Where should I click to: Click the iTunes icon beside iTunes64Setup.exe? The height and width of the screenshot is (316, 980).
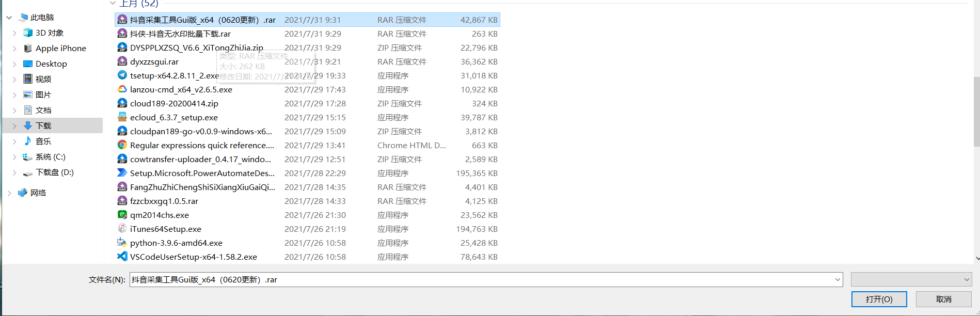tap(122, 229)
